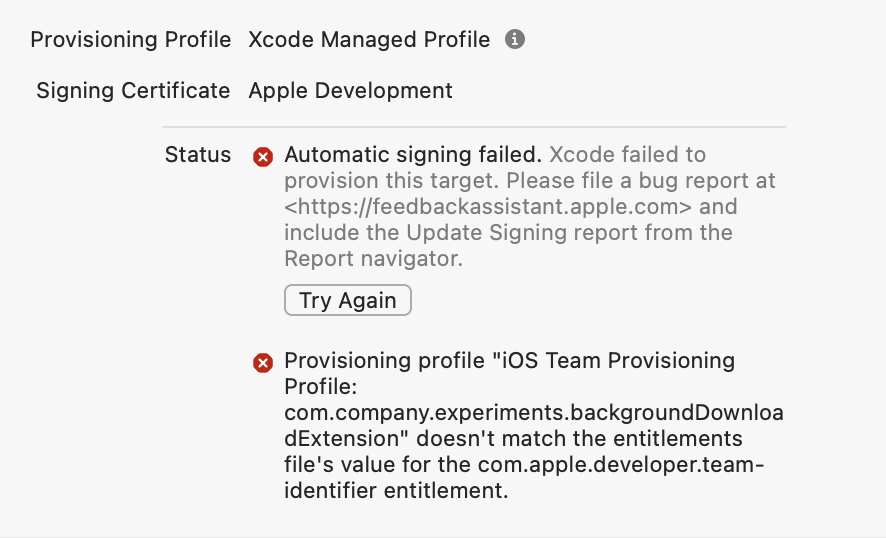Viewport: 886px width, 538px height.
Task: Click the bold Automatic signing failed text
Action: (x=412, y=155)
